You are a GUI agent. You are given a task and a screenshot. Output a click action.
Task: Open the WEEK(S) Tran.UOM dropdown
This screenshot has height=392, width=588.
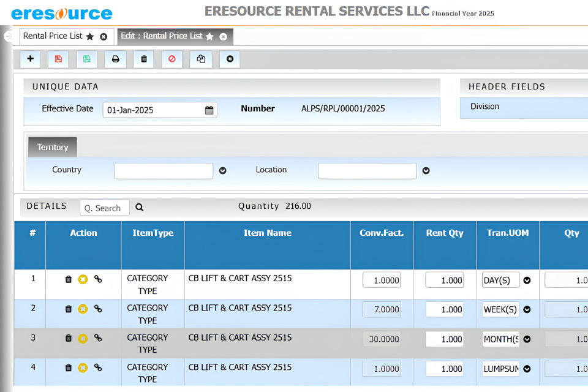pyautogui.click(x=527, y=309)
